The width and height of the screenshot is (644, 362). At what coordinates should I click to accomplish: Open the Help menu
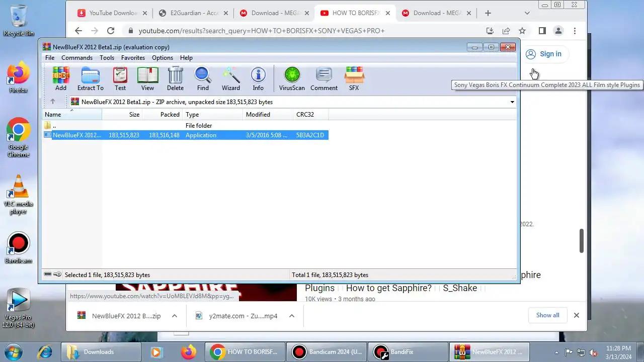point(186,58)
